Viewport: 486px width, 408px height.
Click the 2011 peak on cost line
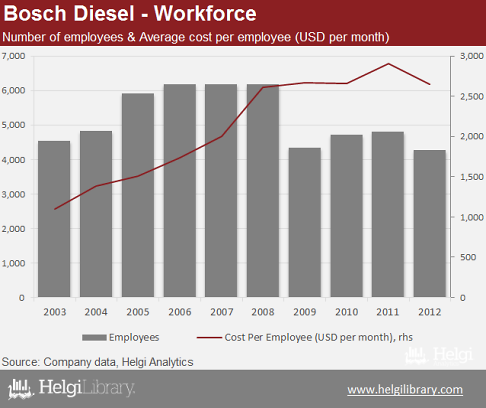[388, 64]
